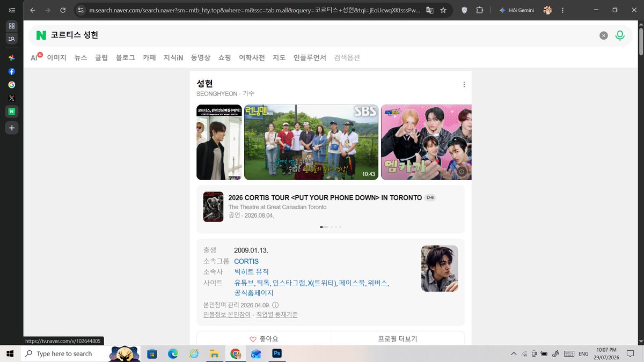Open the 인스타그램 site link
Viewport: 644px width, 362px height.
[289, 283]
